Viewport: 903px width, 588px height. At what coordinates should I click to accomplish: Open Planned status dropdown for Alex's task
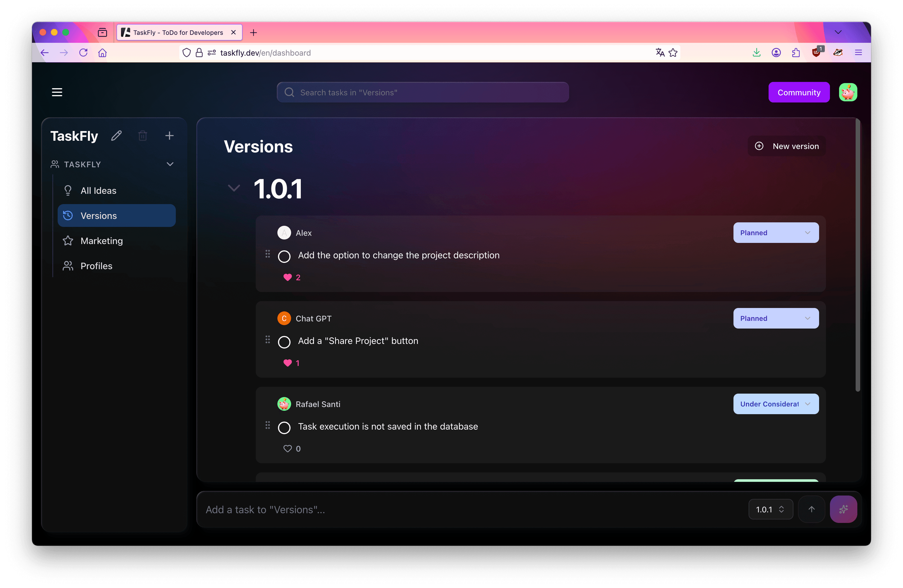click(775, 233)
